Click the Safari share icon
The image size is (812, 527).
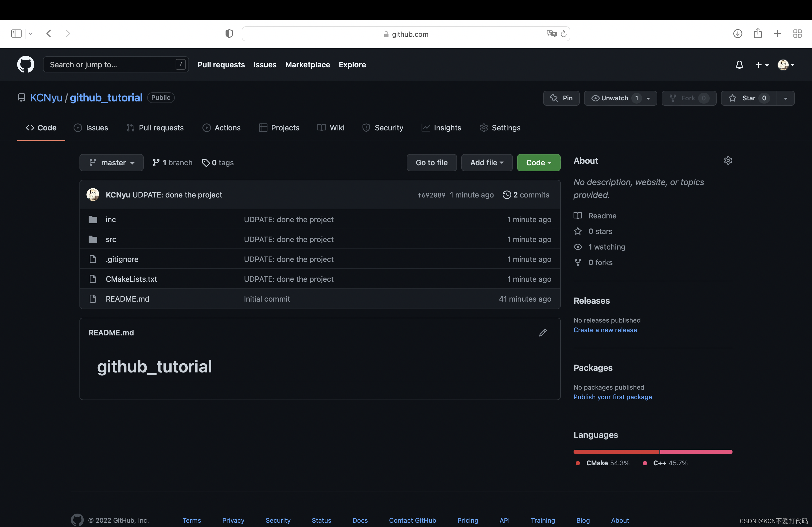pyautogui.click(x=758, y=33)
